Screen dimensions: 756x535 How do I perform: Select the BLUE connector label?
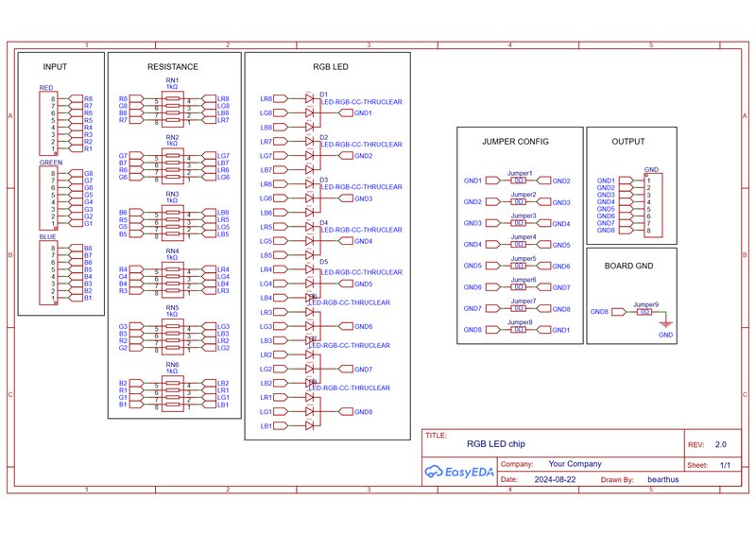[48, 237]
